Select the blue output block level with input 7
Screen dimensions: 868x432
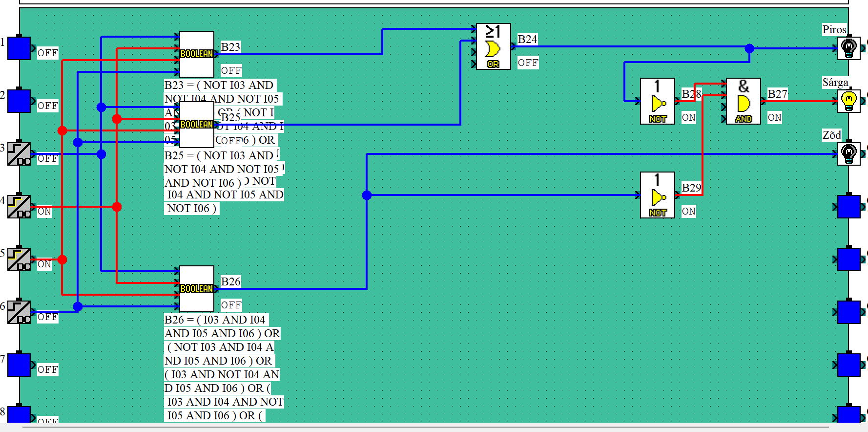coord(849,365)
